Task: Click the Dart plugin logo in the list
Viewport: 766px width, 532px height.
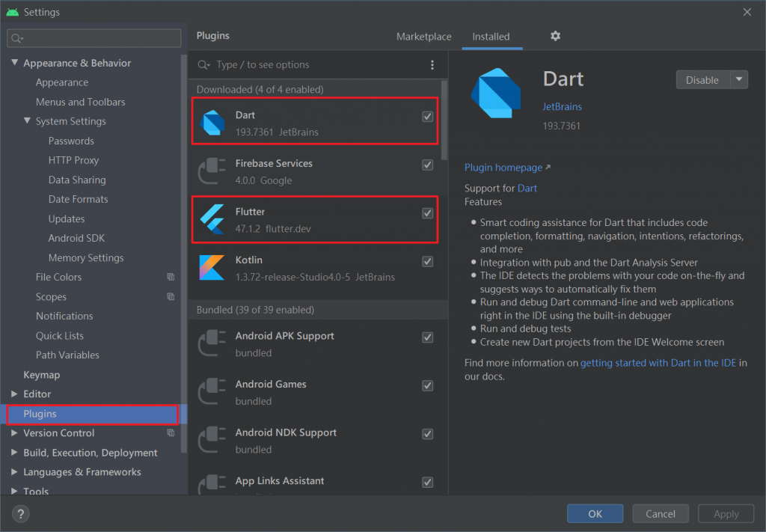Action: 213,122
